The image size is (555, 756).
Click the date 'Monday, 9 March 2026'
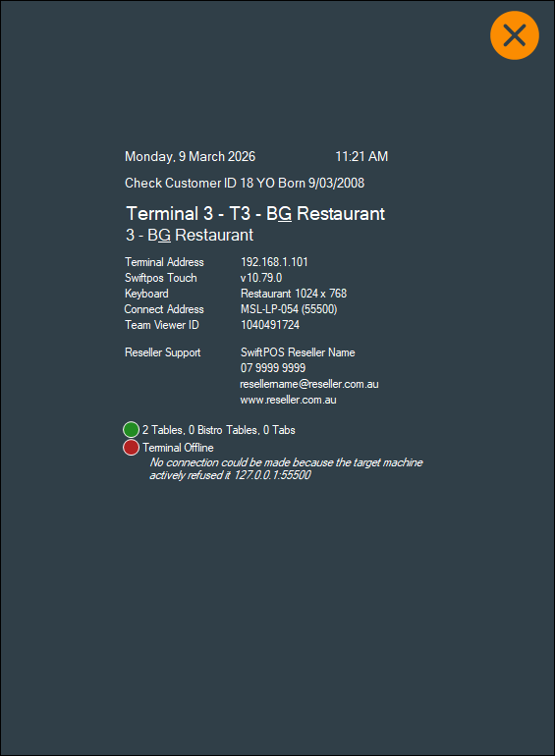190,157
